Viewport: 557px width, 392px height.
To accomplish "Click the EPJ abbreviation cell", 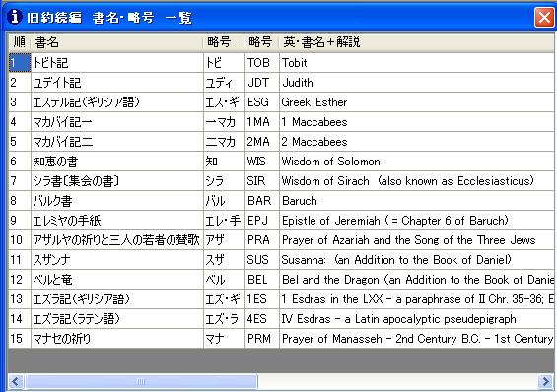I will (262, 221).
